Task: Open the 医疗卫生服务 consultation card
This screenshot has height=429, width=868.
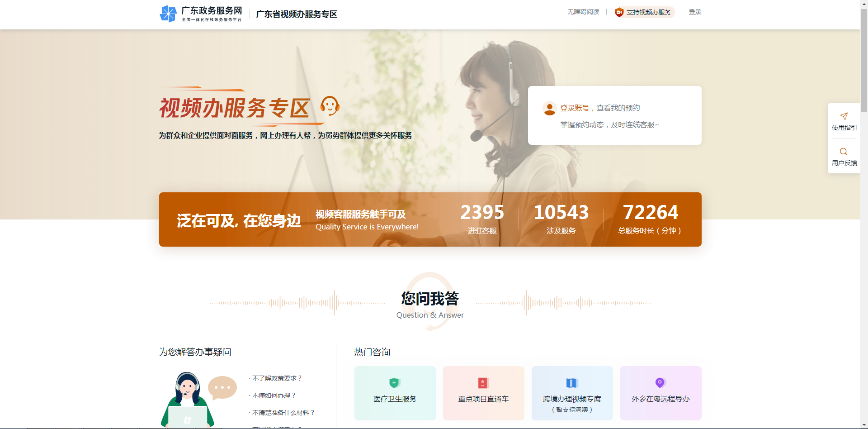Action: click(x=394, y=393)
